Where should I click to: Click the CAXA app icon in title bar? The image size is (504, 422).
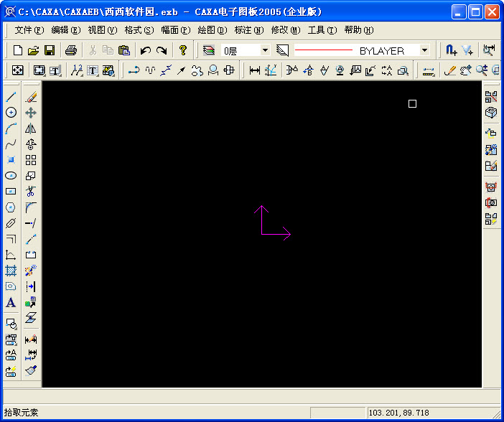(x=10, y=12)
